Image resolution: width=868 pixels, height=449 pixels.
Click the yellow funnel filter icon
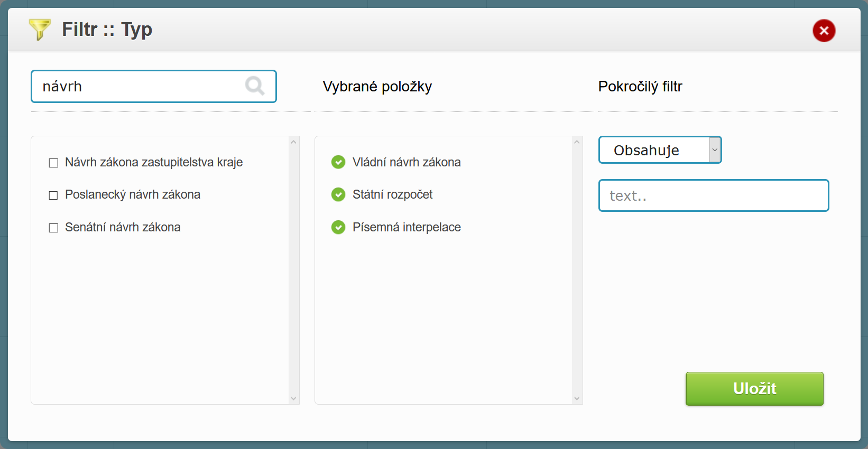point(40,29)
